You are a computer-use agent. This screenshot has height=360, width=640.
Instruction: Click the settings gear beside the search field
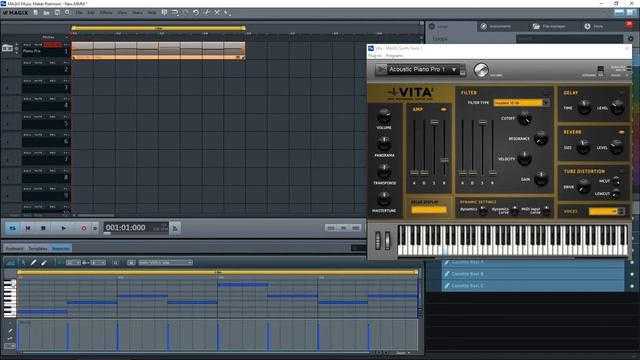click(x=631, y=39)
